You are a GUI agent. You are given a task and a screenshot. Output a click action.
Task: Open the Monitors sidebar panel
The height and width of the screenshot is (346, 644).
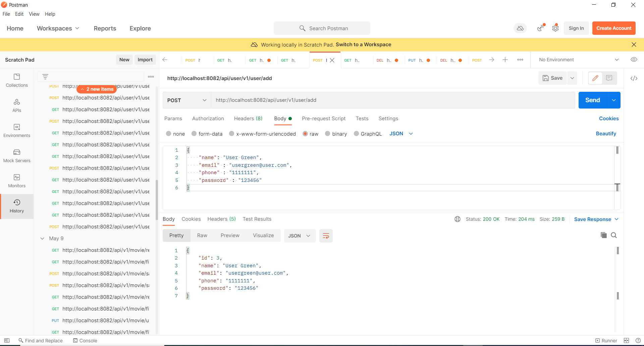tap(17, 181)
